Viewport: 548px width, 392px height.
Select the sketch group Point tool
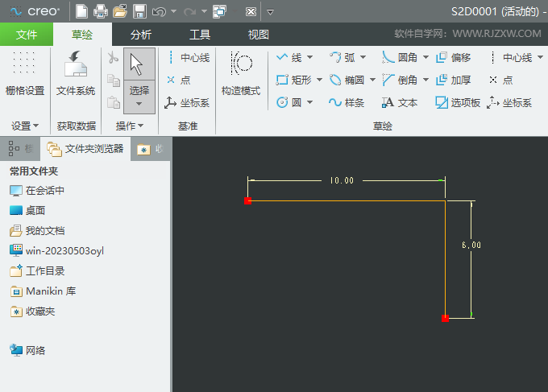coord(500,80)
